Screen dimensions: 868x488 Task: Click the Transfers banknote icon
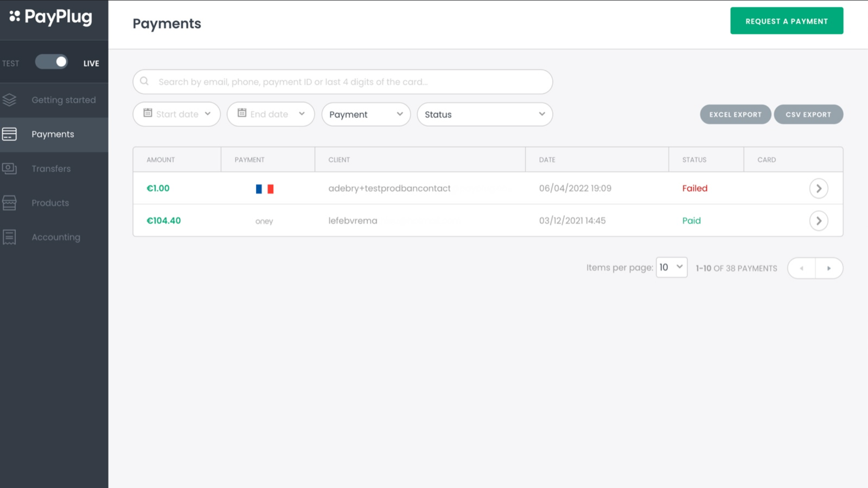[9, 169]
